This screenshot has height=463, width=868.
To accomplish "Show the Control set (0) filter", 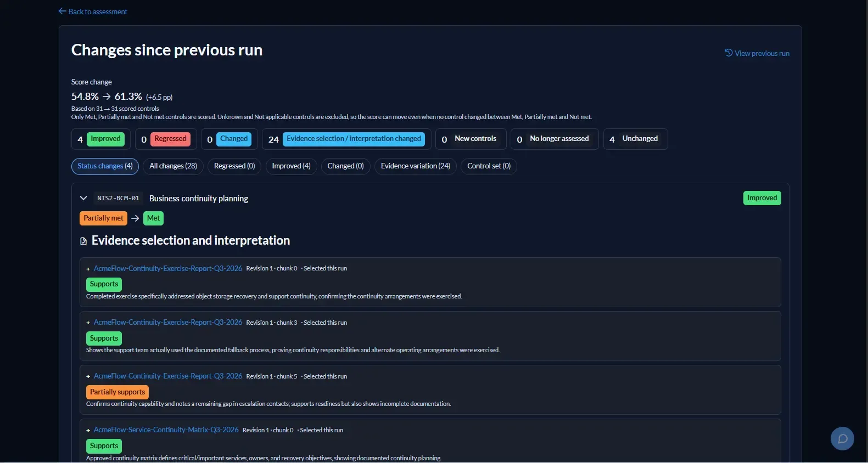I will pos(489,166).
